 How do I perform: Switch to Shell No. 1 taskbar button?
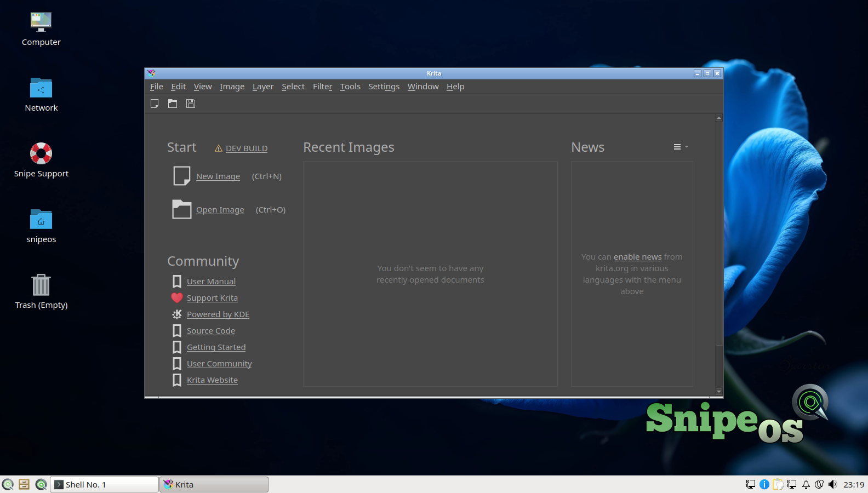(104, 484)
